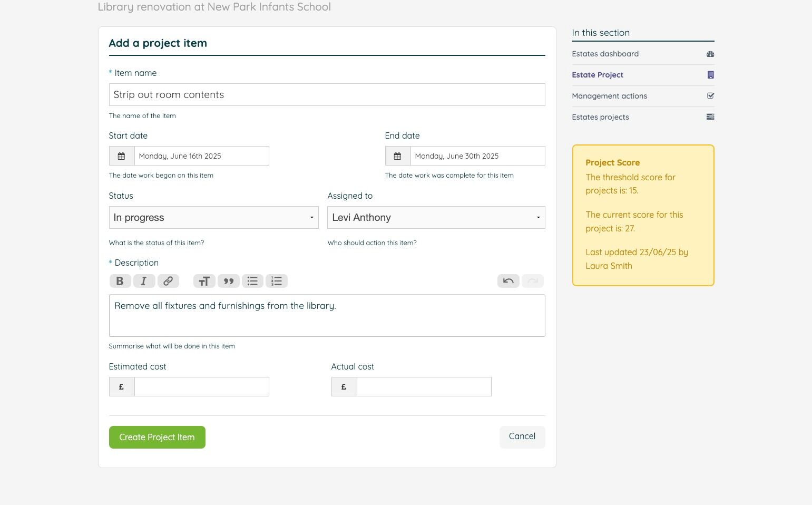Focus the Item name text field
The image size is (812, 505).
point(327,95)
